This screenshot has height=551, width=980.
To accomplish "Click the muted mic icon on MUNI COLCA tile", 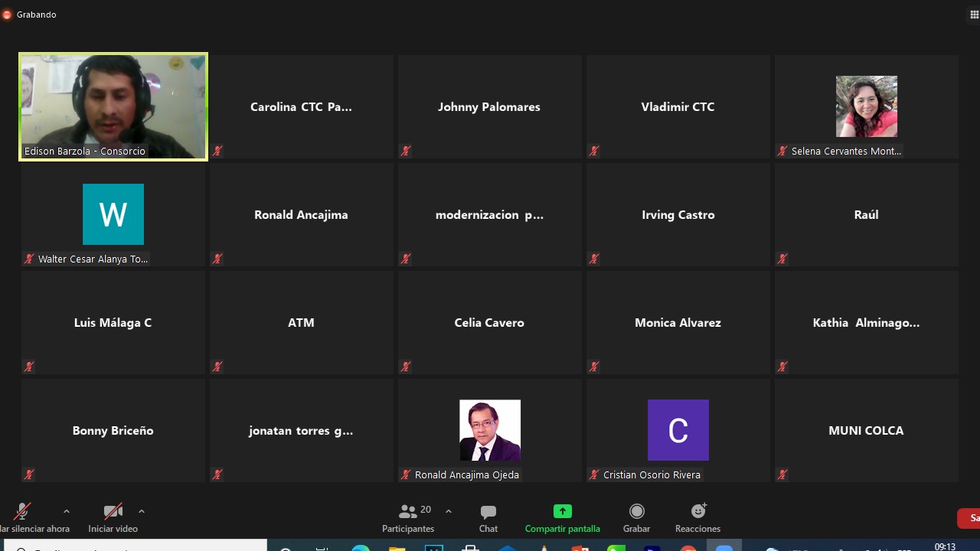I will pos(782,474).
